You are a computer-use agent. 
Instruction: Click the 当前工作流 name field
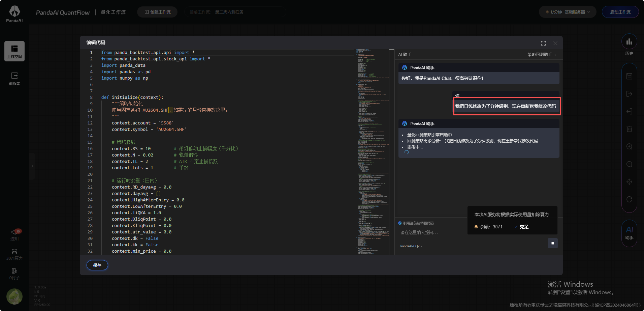235,12
